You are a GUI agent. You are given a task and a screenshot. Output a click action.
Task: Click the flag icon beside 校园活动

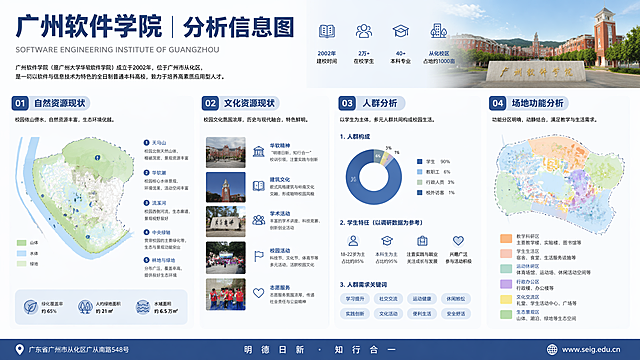pyautogui.click(x=258, y=256)
